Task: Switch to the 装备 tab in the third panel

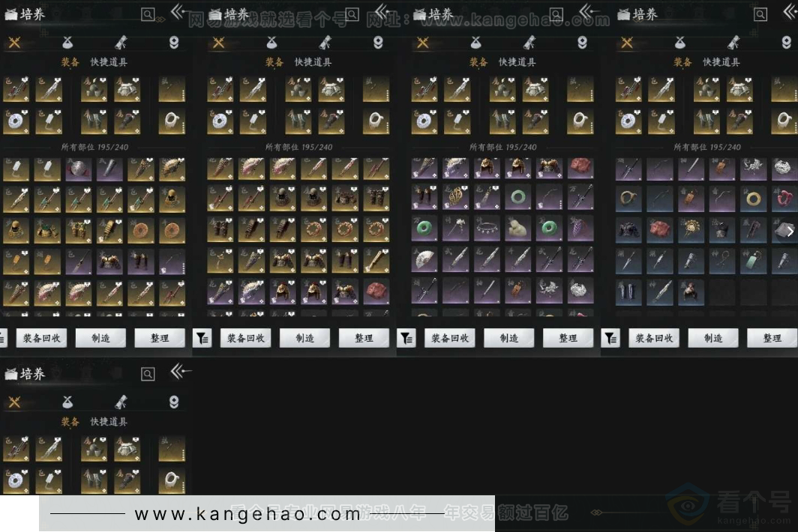Action: point(478,62)
